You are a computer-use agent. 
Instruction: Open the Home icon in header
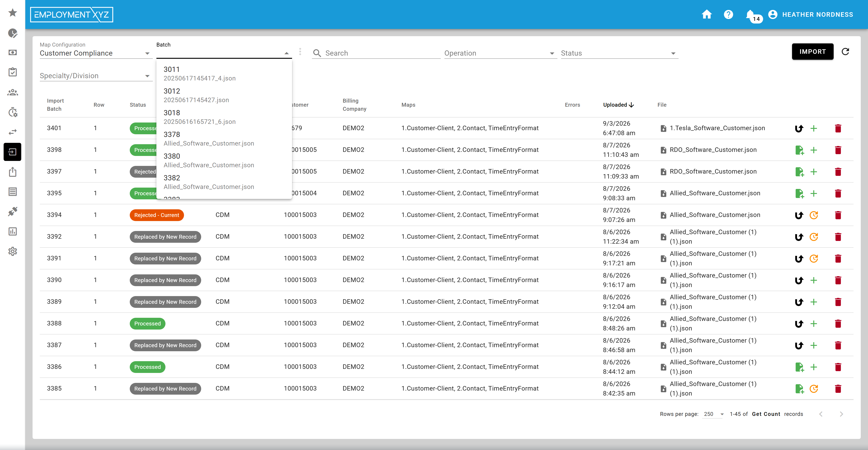pos(707,14)
